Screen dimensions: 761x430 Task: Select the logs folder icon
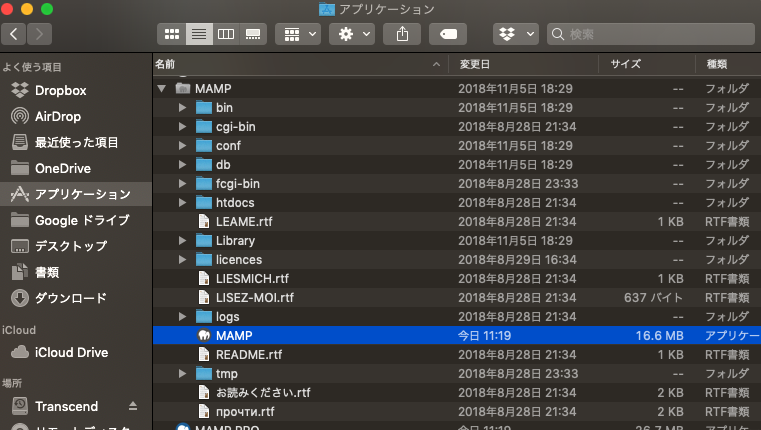click(x=204, y=316)
